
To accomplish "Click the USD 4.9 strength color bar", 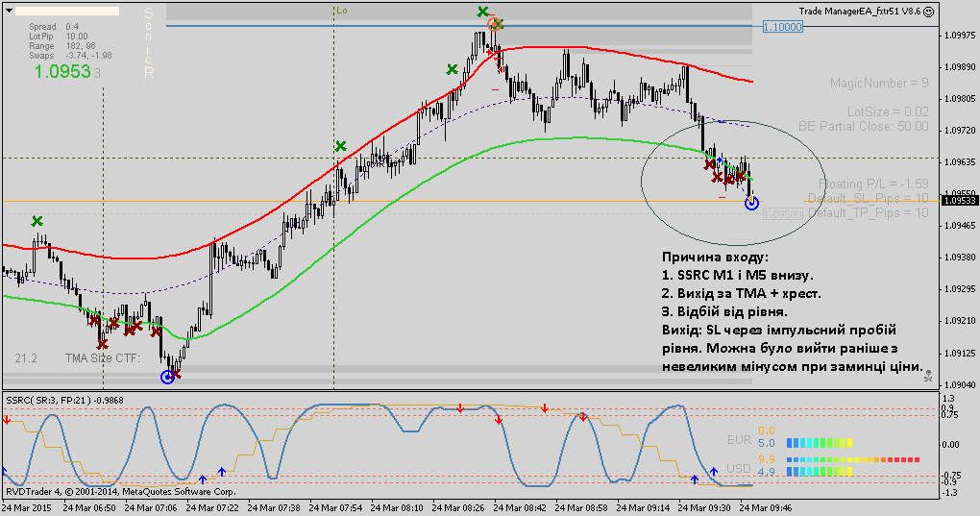I will [x=820, y=472].
